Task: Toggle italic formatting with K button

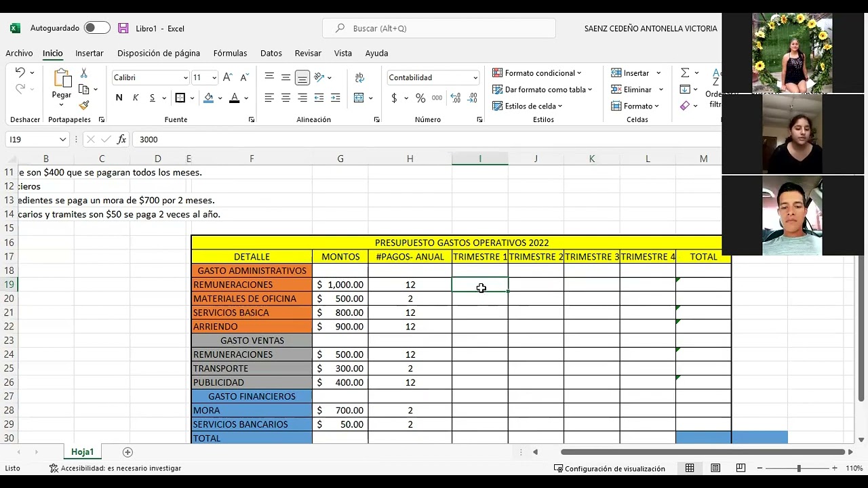Action: click(136, 98)
